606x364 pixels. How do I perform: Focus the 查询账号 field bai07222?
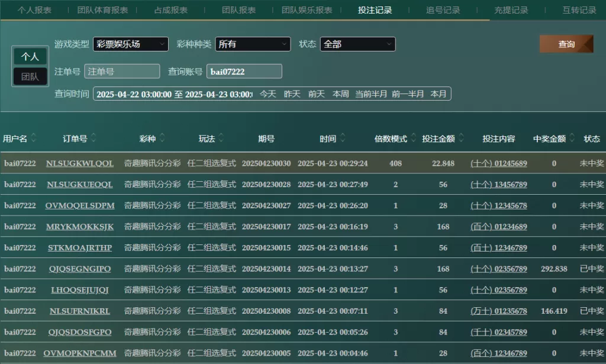pyautogui.click(x=244, y=72)
